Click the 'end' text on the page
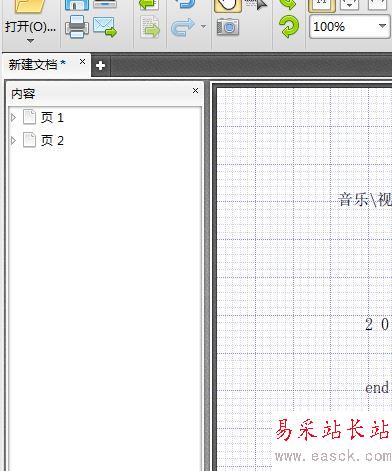This screenshot has width=392, height=471. coord(377,388)
